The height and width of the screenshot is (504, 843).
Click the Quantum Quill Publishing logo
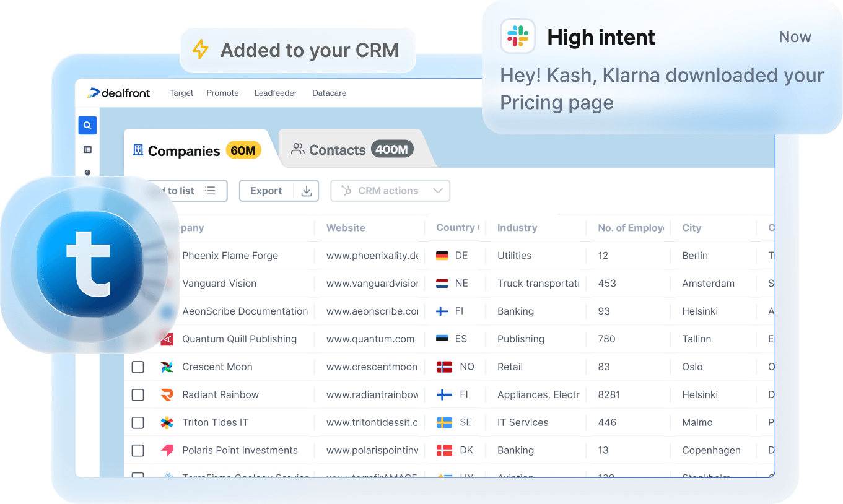tap(167, 339)
